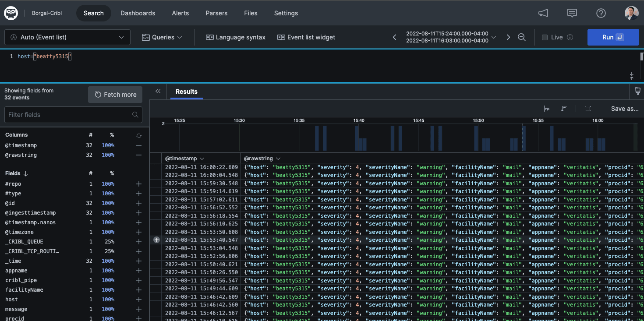Add the host field as column
644x321 pixels.
point(138,300)
